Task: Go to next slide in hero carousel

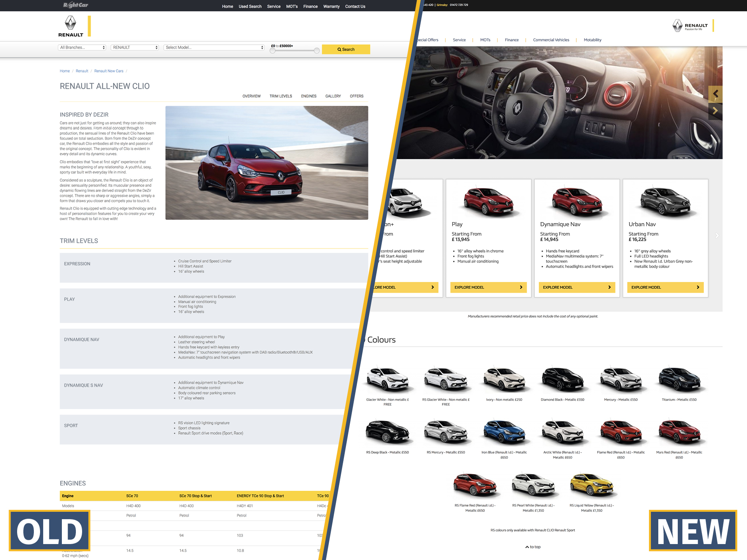Action: click(715, 111)
